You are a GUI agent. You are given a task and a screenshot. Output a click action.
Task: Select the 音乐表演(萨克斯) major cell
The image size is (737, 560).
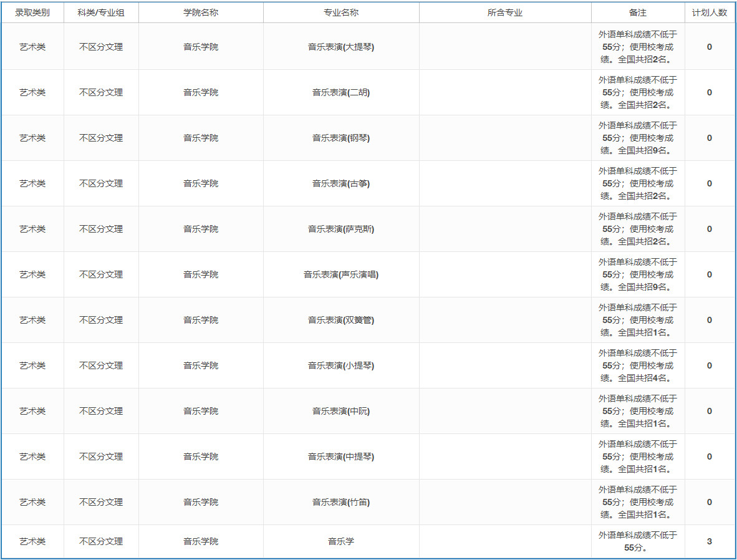click(x=341, y=229)
